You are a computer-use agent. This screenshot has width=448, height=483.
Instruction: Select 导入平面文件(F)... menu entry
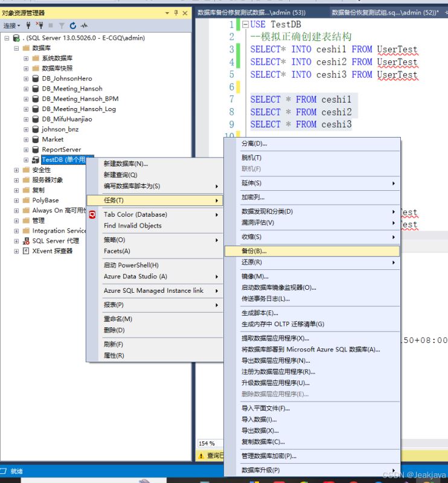pyautogui.click(x=312, y=409)
